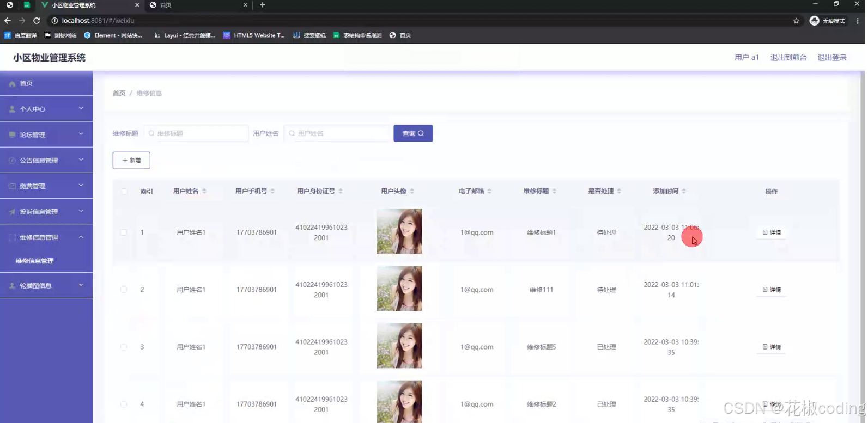Open the user avatar in row 3
868x423 pixels.
pyautogui.click(x=399, y=346)
